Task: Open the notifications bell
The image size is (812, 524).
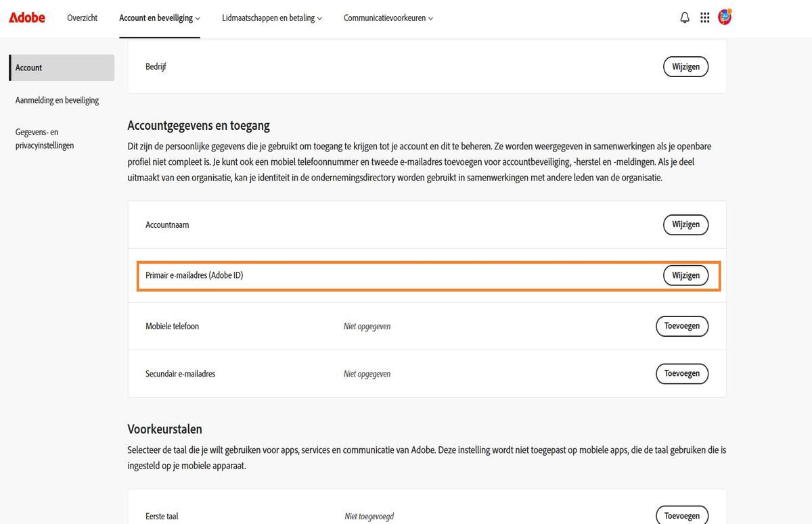Action: point(684,17)
